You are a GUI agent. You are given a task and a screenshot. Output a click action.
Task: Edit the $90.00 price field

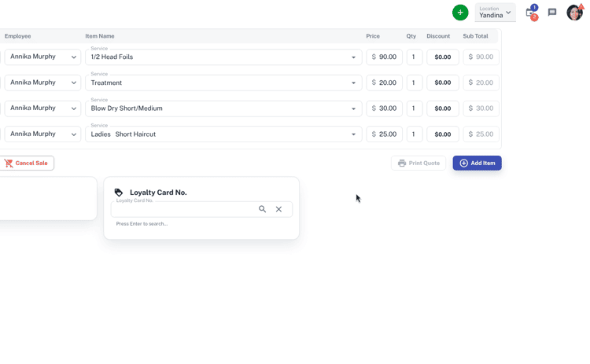387,57
